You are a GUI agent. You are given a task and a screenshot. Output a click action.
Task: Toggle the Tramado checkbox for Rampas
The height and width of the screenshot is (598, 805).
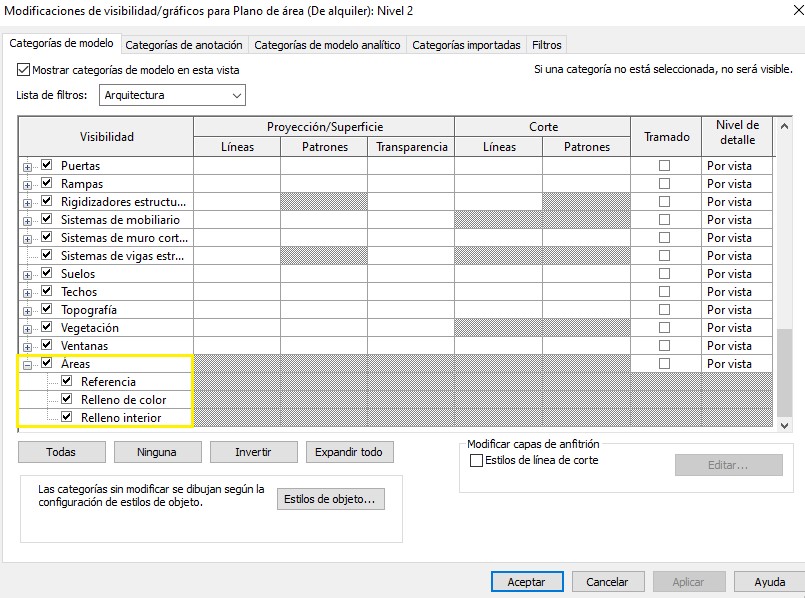(x=664, y=184)
